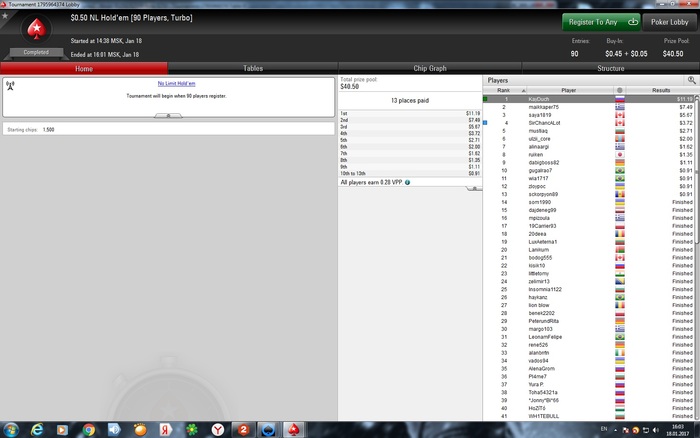Open Yandex icon with red letter Я in taskbar
700x438 pixels.
coord(166,430)
